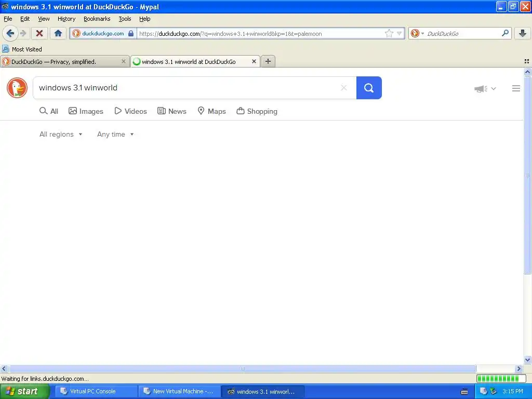Screen dimensions: 532x399
Task: Click the first system tray network icon
Action: pyautogui.click(x=484, y=392)
